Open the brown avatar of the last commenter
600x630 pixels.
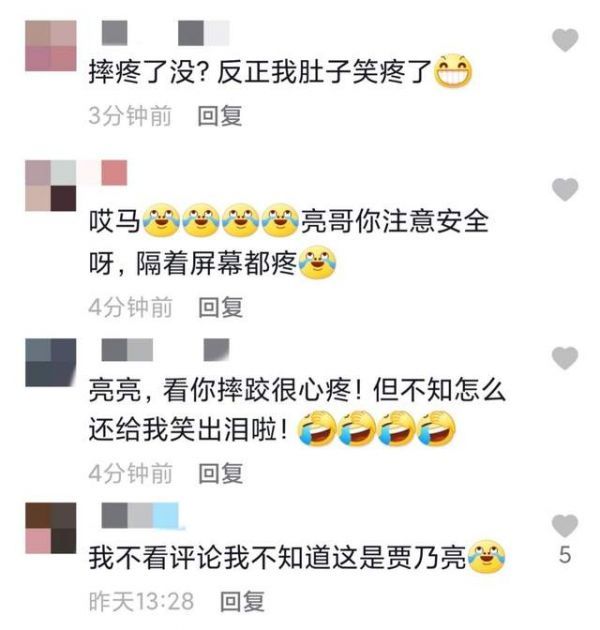point(51,528)
